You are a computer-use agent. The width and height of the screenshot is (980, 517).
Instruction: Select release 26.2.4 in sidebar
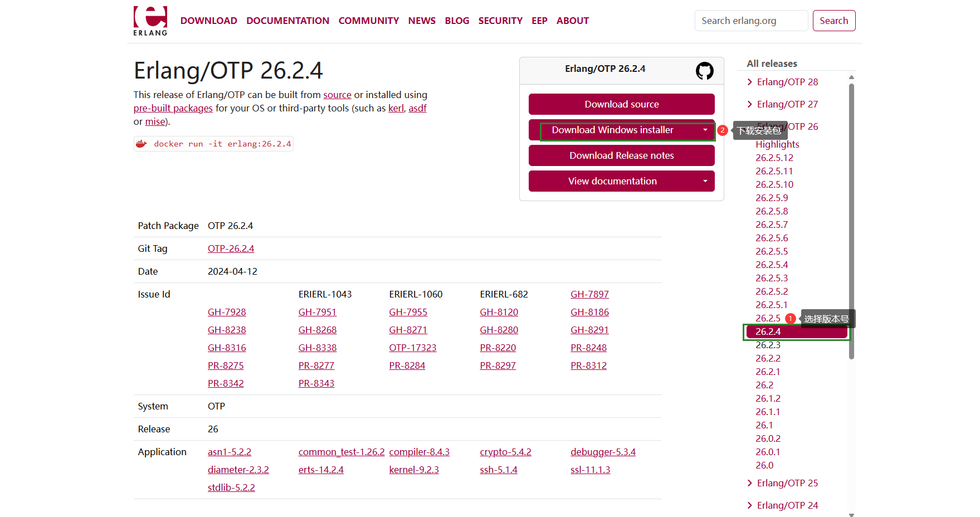pyautogui.click(x=797, y=332)
